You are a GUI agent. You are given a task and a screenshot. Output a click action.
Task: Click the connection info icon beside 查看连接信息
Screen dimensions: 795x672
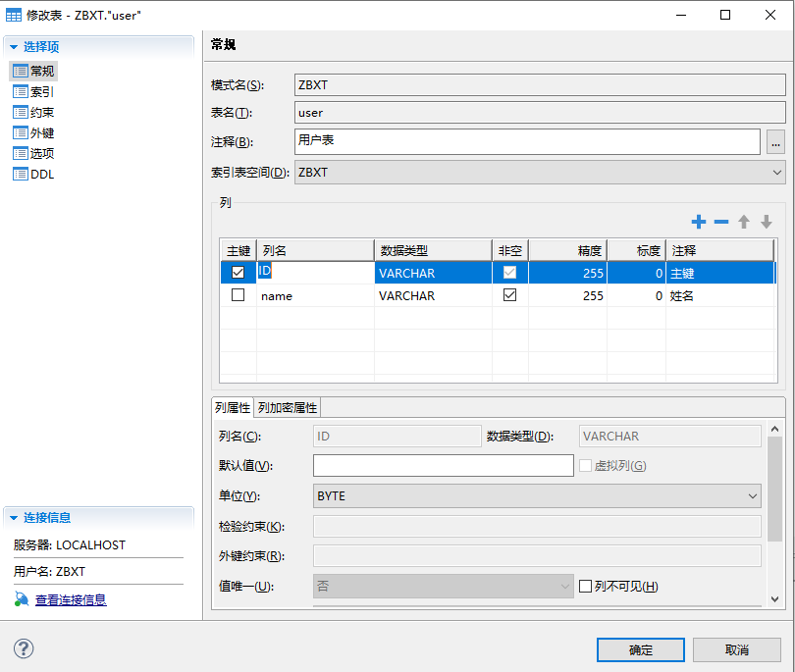[22, 599]
